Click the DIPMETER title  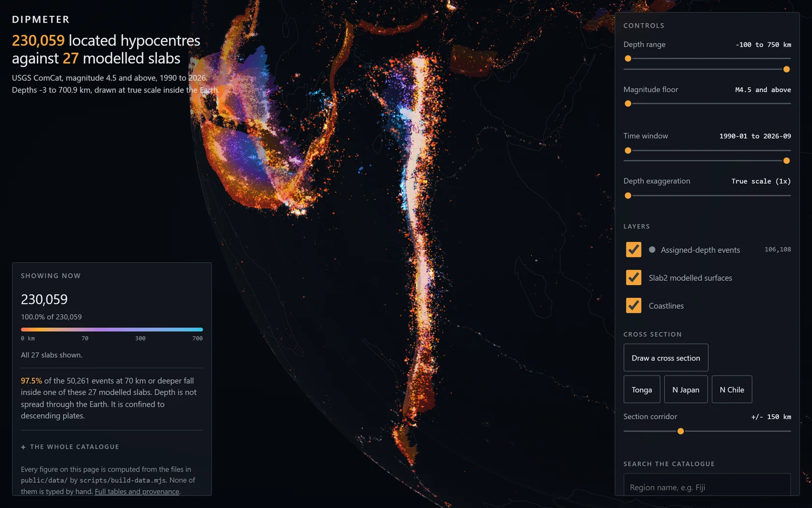point(41,19)
